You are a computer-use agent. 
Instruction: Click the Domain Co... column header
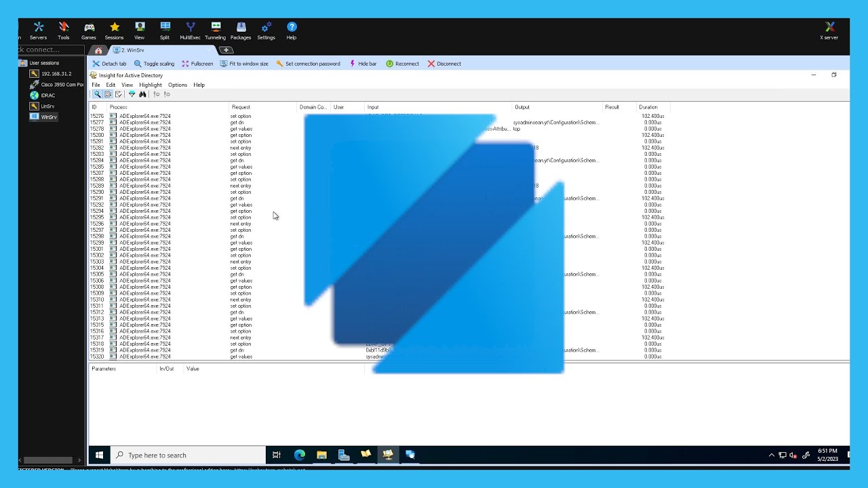(314, 107)
